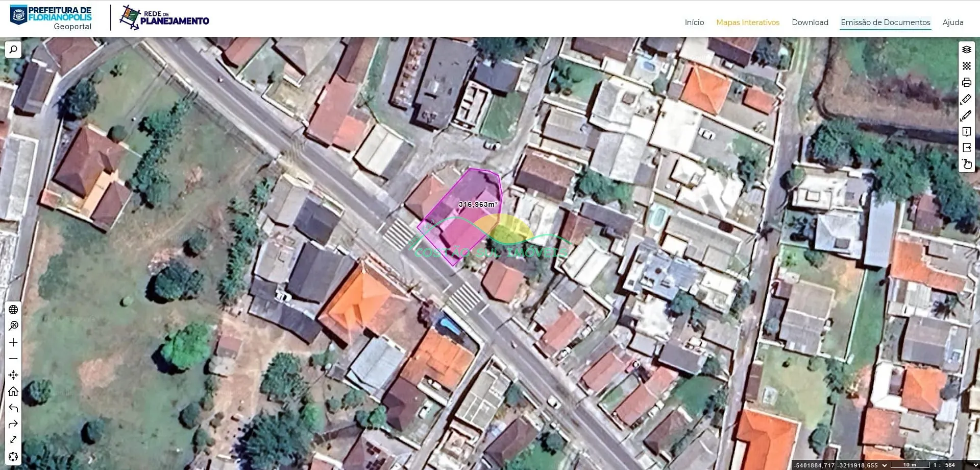Screen dimensions: 980x470
Task: Select the pan hand tool
Action: (967, 164)
